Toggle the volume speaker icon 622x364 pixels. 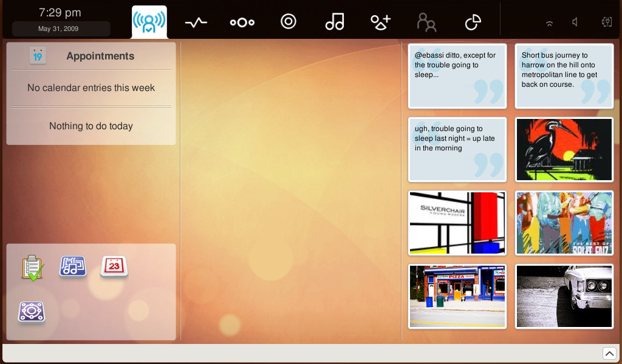point(575,22)
